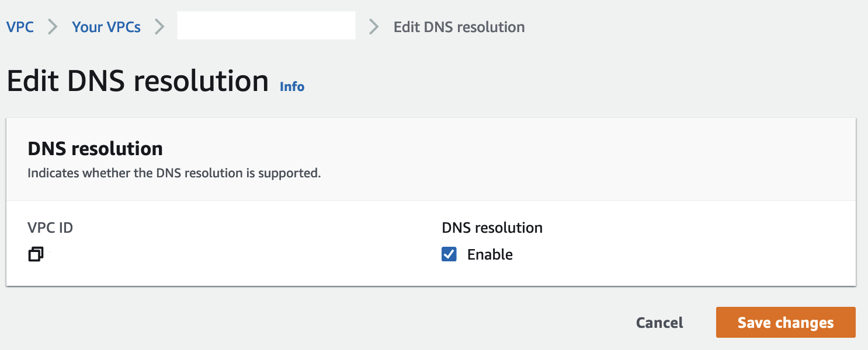Click the VPC ID breadcrumb entry
Image resolution: width=868 pixels, height=350 pixels.
(x=266, y=25)
